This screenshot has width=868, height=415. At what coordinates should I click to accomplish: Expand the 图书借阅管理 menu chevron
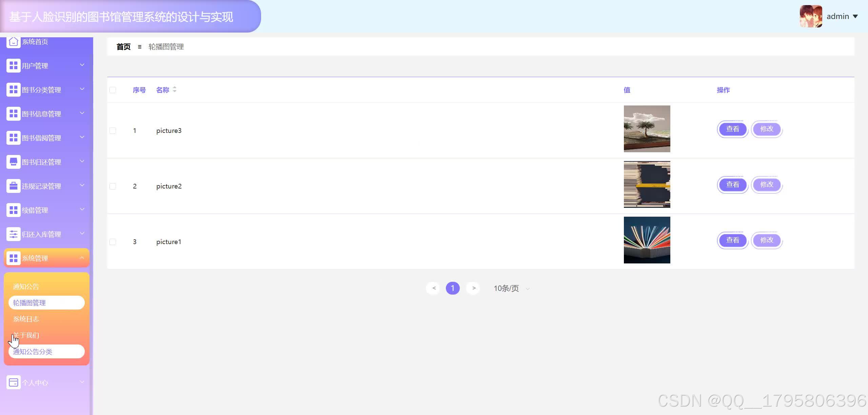(x=82, y=137)
